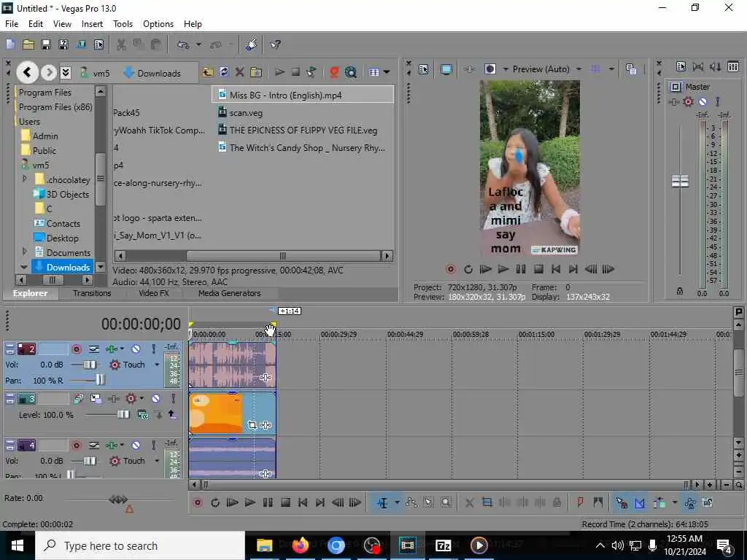Solo audio track 2
Image resolution: width=747 pixels, height=560 pixels.
153,349
